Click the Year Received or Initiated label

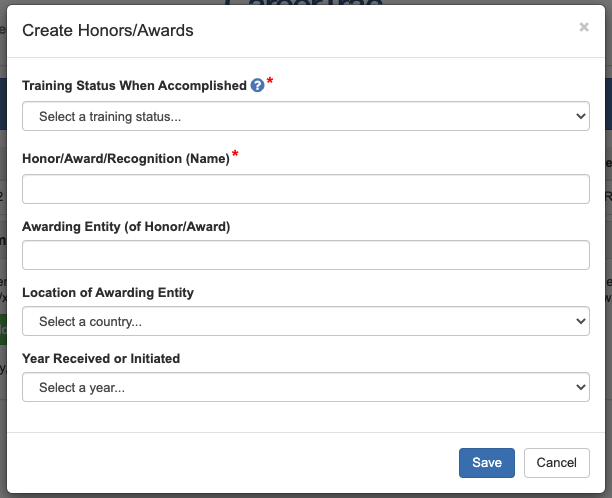tap(101, 358)
